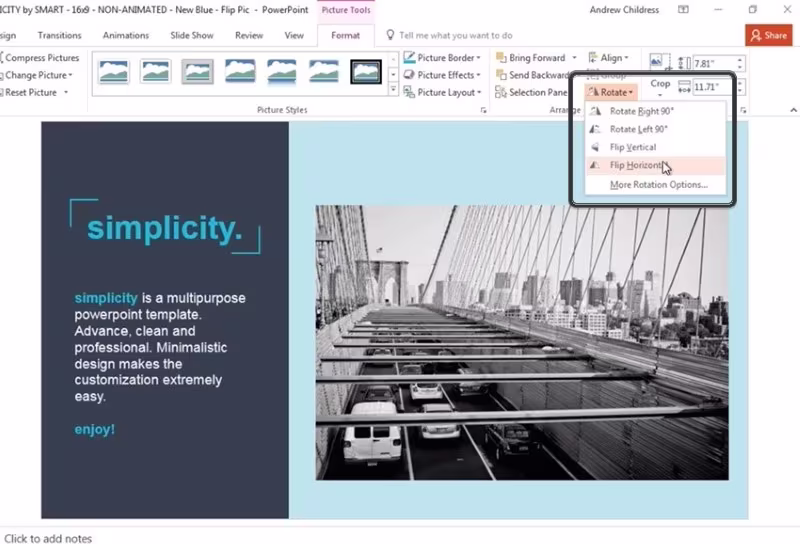Viewport: 800px width, 544px height.
Task: Switch to the Transitions tab
Action: click(x=59, y=35)
